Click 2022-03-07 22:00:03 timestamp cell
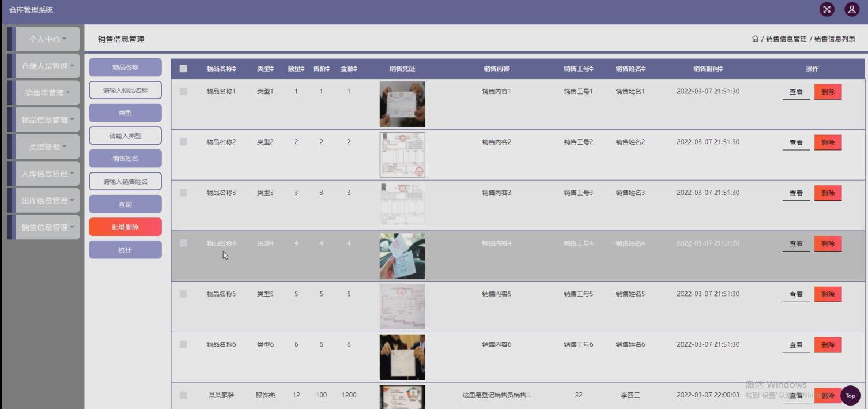 click(708, 395)
